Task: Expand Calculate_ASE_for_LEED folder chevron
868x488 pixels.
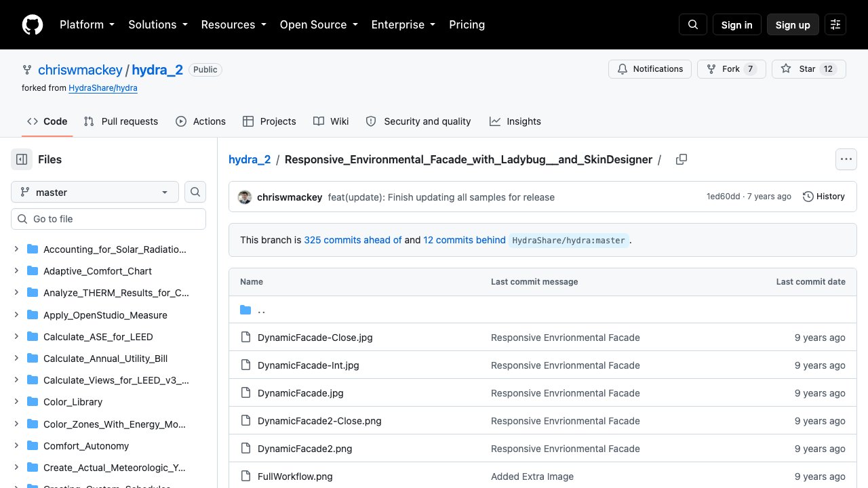Action: 16,337
